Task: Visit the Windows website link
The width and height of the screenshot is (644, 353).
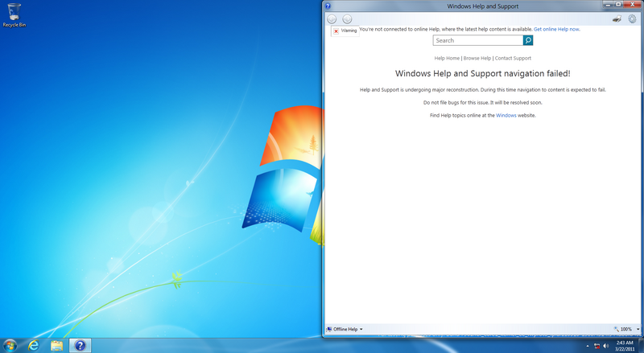Action: pos(506,115)
